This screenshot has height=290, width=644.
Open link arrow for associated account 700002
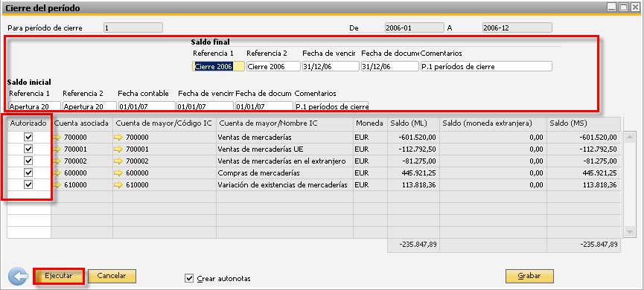point(57,161)
